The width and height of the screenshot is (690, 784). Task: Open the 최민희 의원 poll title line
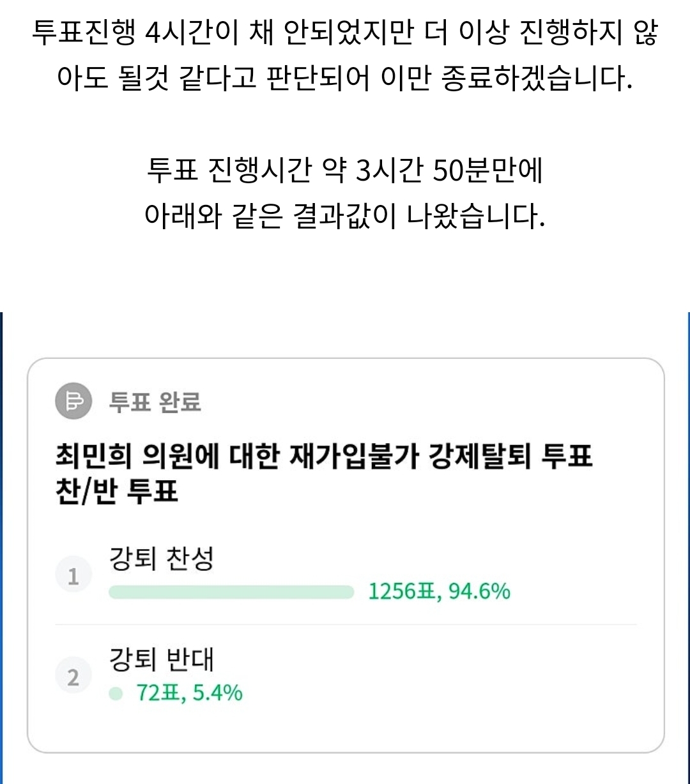pos(324,457)
